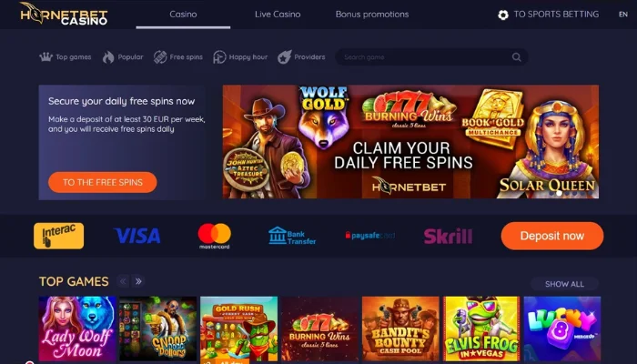
Task: Click the To The Free Spins button
Action: (102, 182)
